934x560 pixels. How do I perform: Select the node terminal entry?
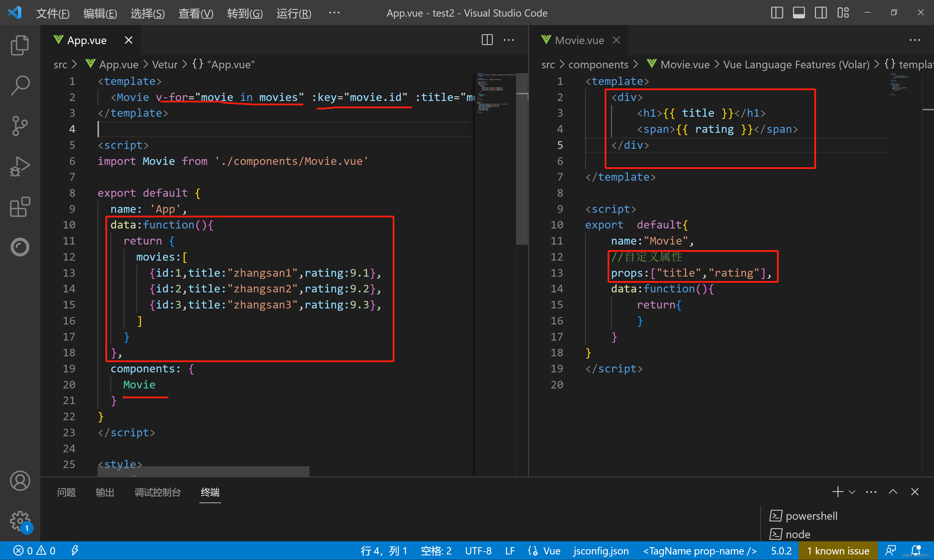[x=790, y=534]
